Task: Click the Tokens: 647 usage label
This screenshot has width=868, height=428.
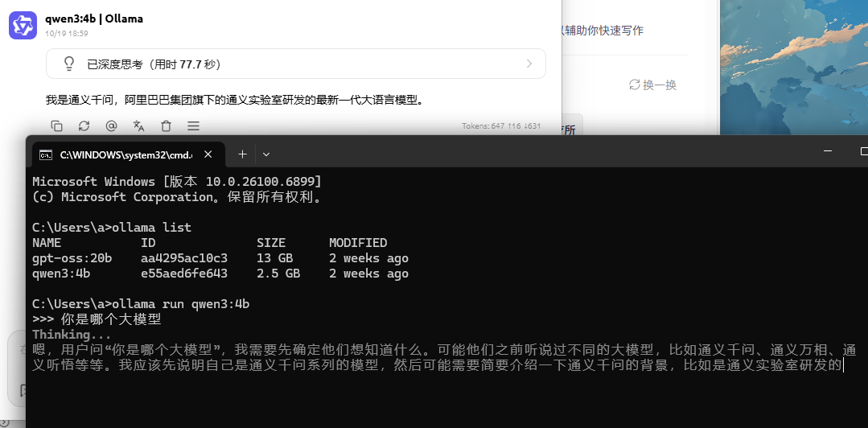Action: coord(501,126)
